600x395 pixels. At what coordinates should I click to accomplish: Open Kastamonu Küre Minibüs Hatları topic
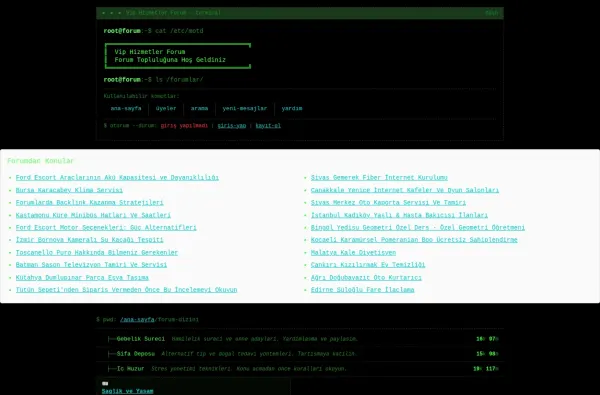tap(93, 215)
